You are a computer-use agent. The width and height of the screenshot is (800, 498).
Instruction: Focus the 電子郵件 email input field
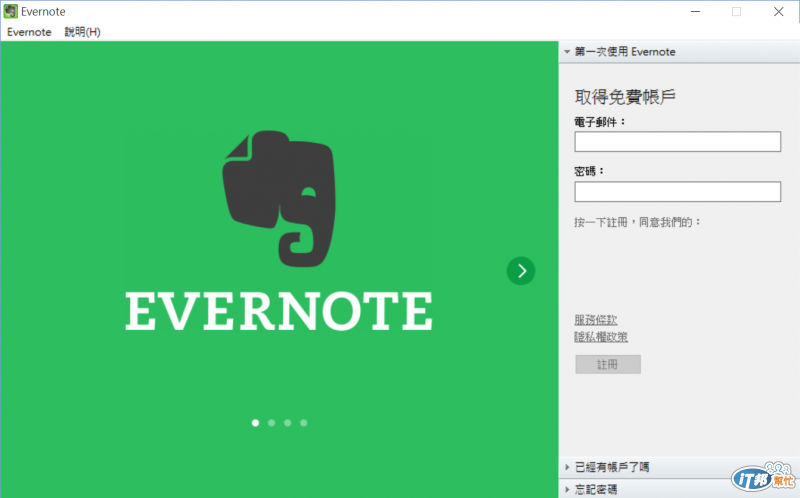click(x=678, y=141)
